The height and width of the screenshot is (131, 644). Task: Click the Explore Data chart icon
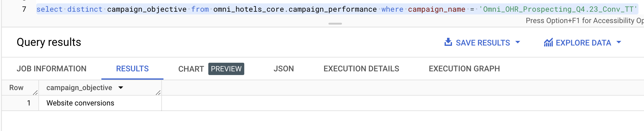[548, 42]
